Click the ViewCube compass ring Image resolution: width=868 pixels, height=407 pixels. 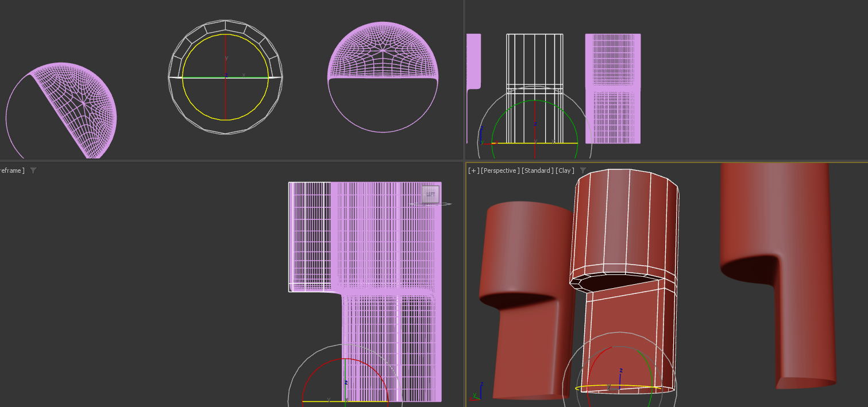point(446,204)
